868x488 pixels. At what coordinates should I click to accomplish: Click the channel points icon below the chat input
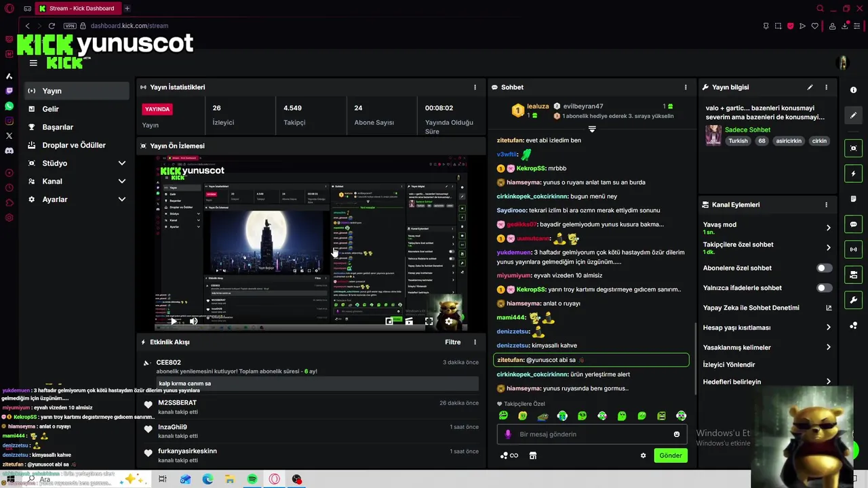(x=509, y=455)
